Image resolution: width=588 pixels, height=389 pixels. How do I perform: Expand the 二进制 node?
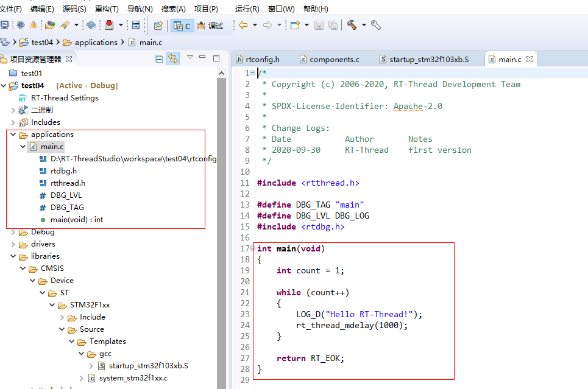pyautogui.click(x=13, y=110)
